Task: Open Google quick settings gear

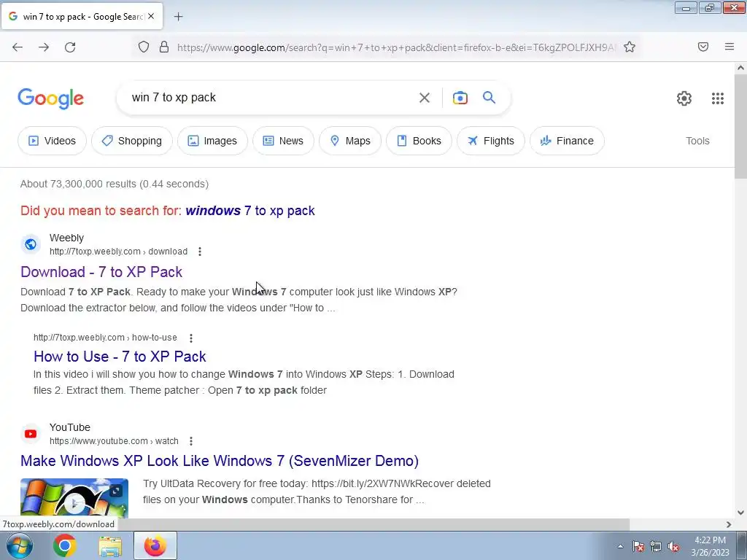Action: [x=684, y=98]
